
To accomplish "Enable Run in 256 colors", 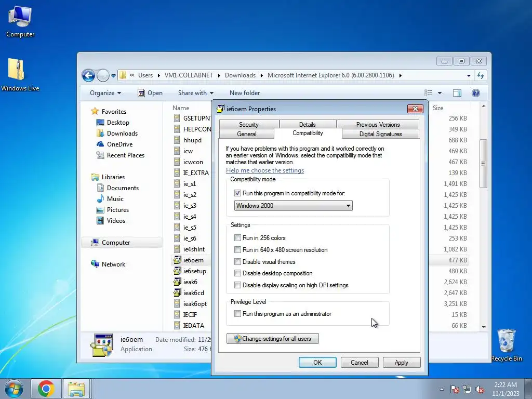I will click(237, 238).
